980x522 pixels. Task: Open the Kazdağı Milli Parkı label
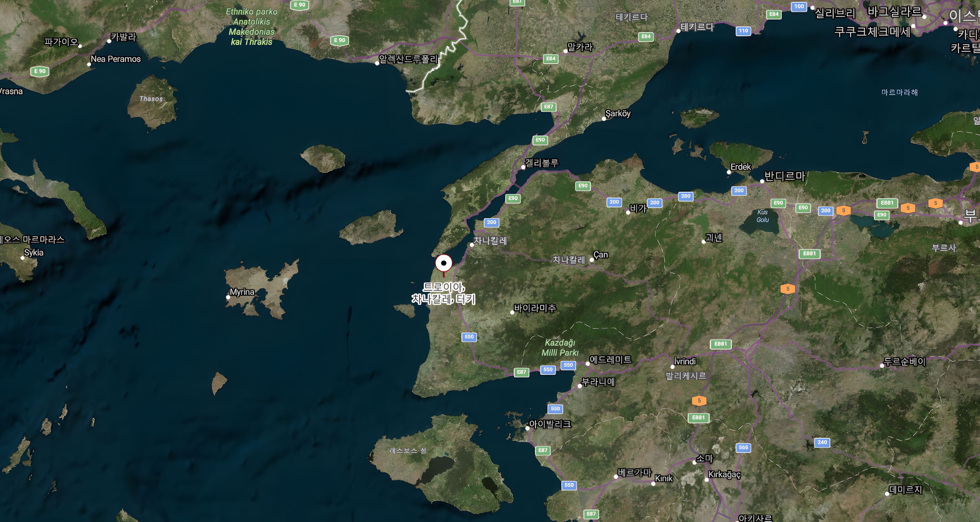coord(560,348)
